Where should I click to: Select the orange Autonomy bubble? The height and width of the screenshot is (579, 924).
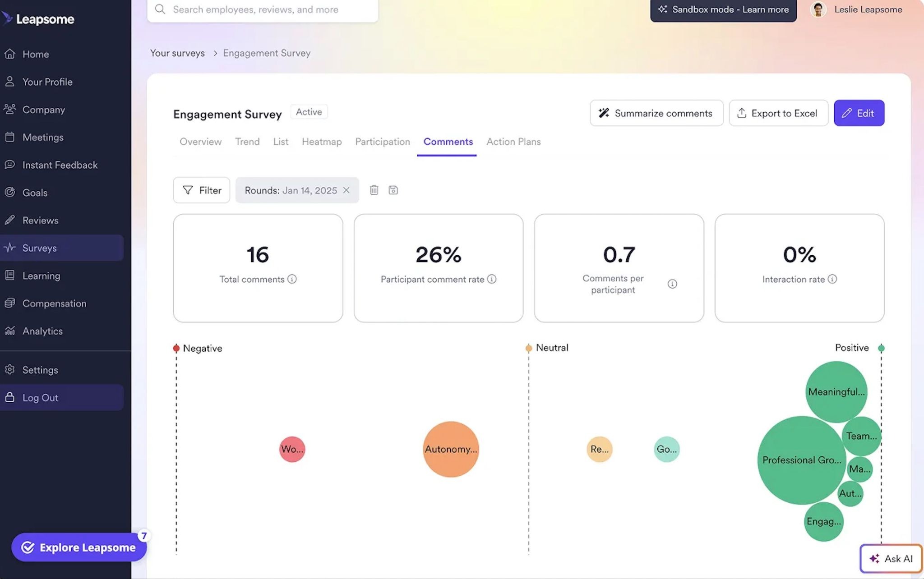[451, 449]
